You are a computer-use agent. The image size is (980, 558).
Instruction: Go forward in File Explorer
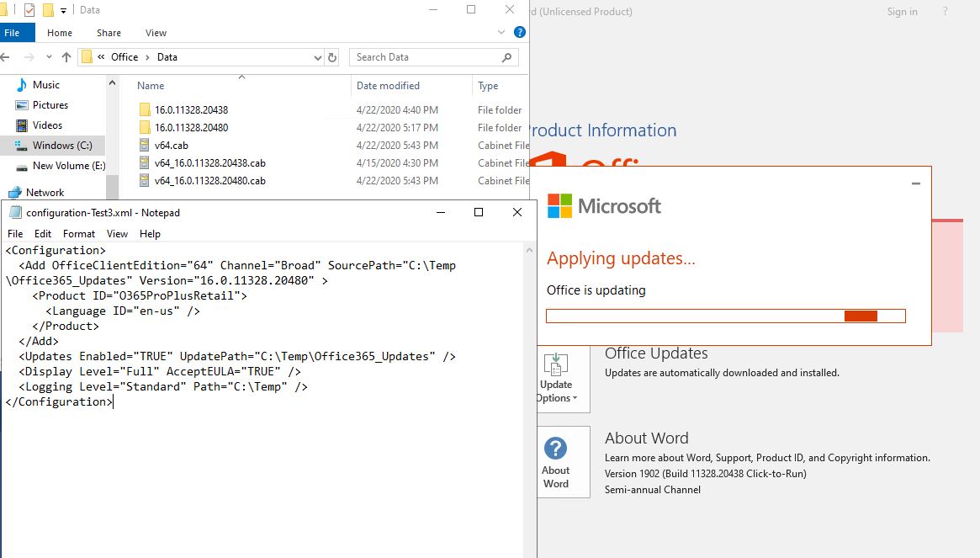(x=29, y=57)
